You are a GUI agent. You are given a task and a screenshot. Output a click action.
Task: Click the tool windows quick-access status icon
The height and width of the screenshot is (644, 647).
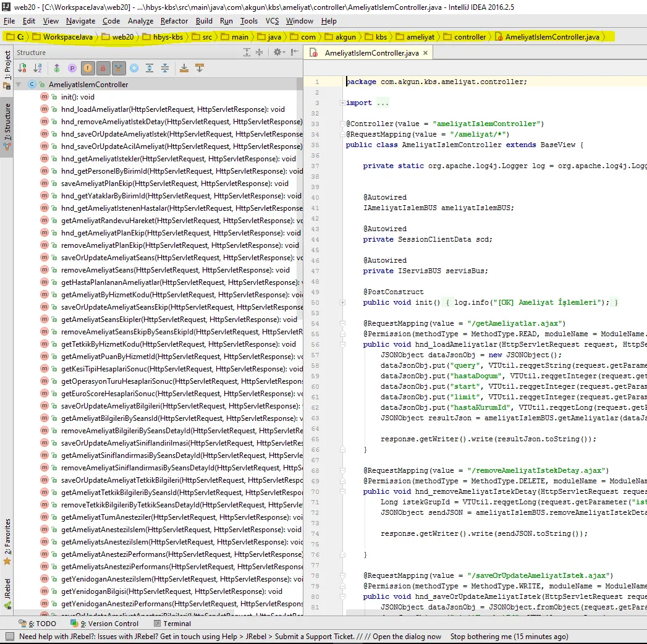click(x=10, y=636)
